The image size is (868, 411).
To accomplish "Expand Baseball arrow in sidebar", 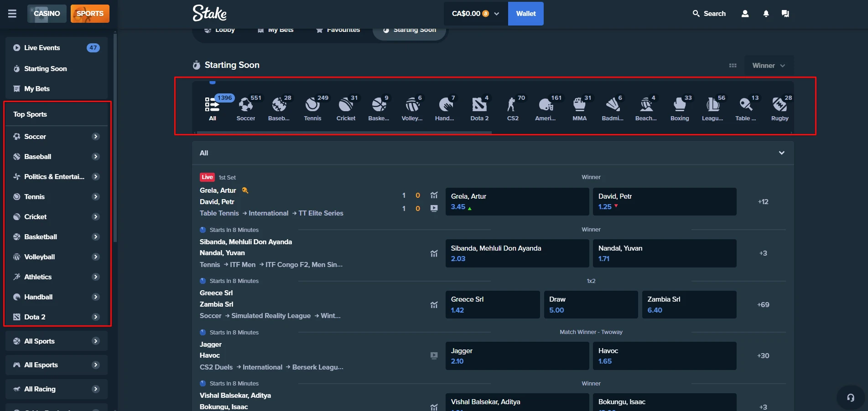I will pyautogui.click(x=96, y=157).
